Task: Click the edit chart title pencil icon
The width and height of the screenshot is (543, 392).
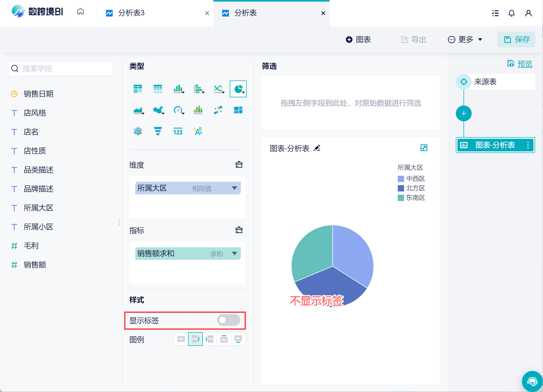Action: (x=317, y=148)
